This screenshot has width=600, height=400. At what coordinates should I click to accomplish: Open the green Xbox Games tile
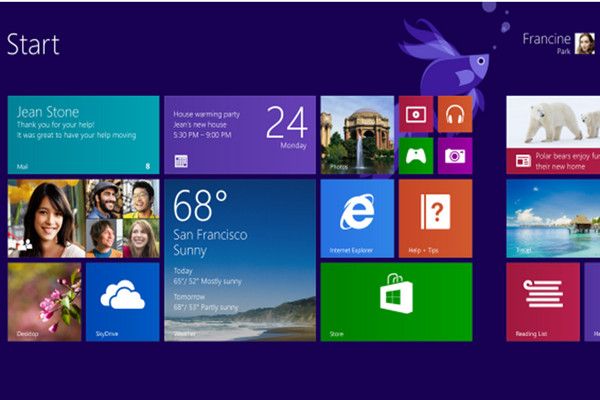click(x=415, y=155)
